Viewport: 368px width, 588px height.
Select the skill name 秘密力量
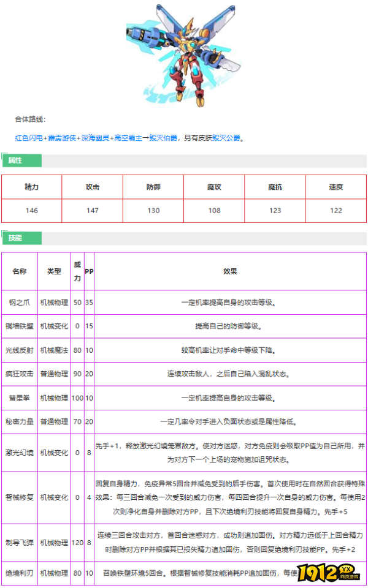point(20,422)
